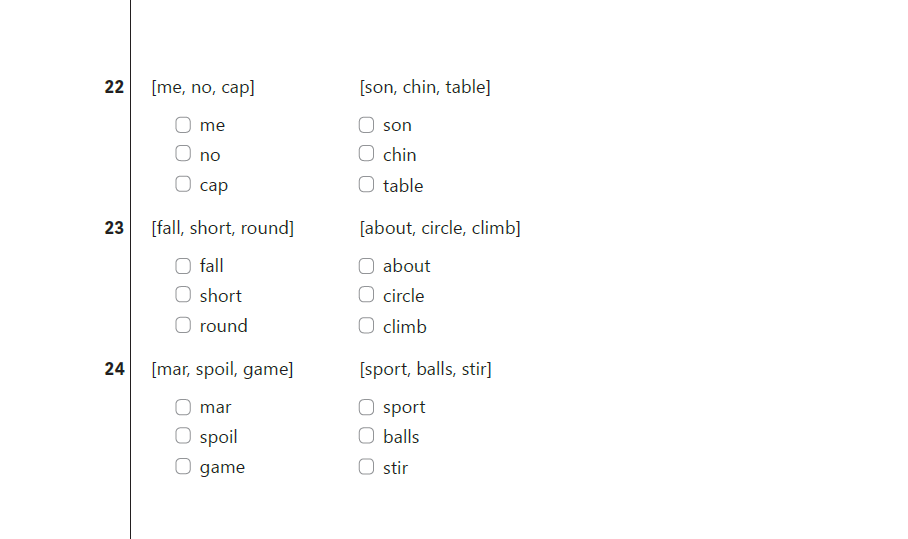Check the 'sport' checkbox
This screenshot has width=908, height=539.
click(366, 407)
